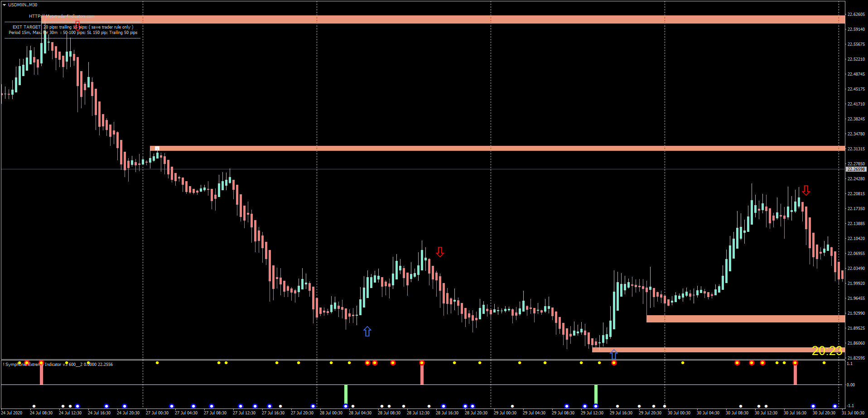Viewport: 868px width, 418px height.
Task: Collapse the USDMXN chart header using the triangle
Action: click(4, 5)
